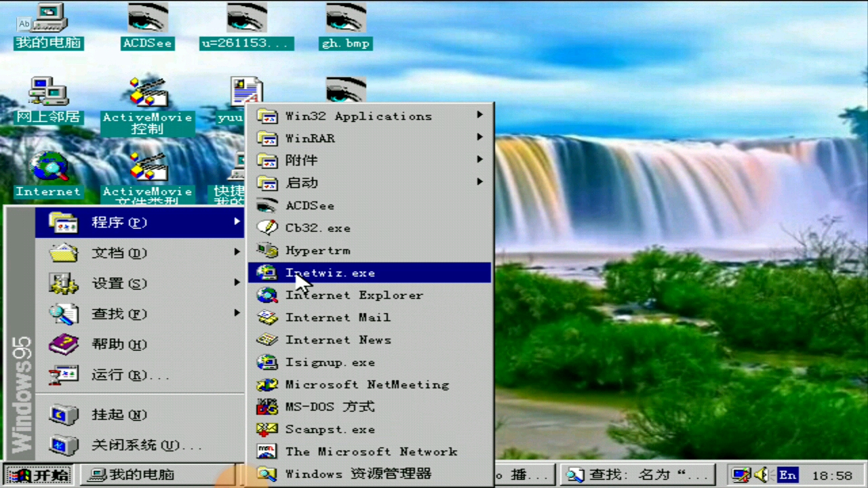This screenshot has height=488, width=868.
Task: Click the Internet Explorer globe icon
Action: click(x=267, y=295)
